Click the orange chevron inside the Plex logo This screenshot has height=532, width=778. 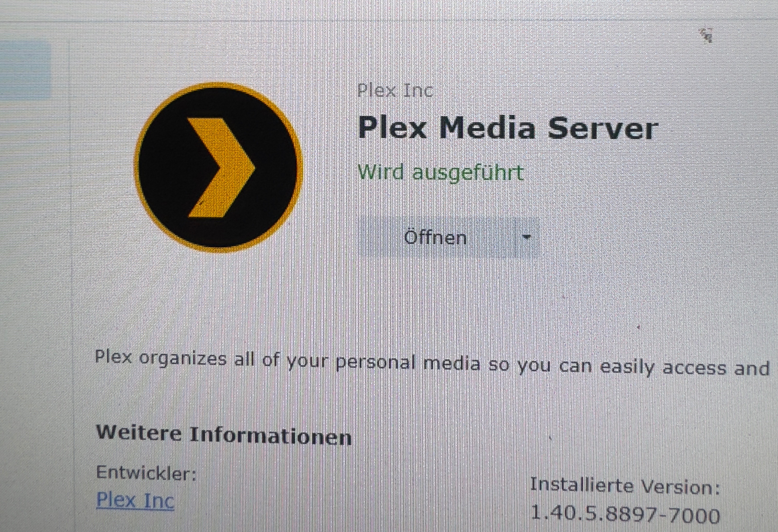click(x=221, y=167)
